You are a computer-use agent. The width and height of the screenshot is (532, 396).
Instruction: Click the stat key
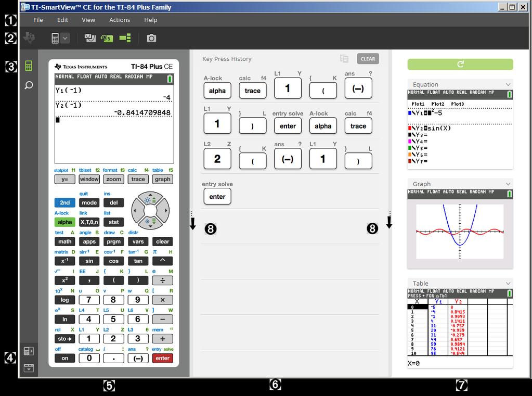click(114, 222)
